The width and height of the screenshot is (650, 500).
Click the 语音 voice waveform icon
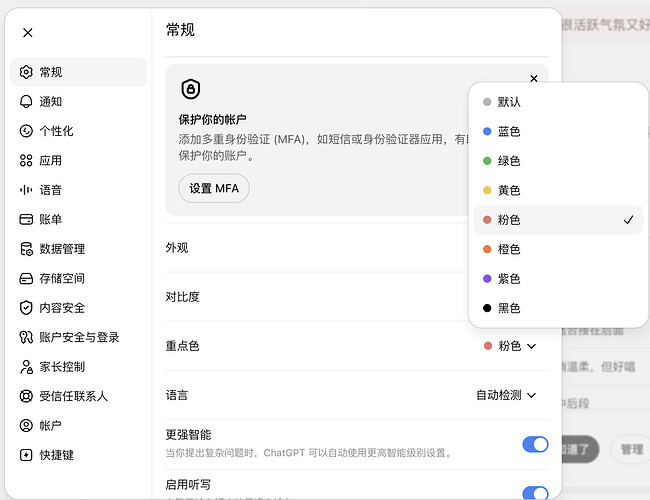26,190
